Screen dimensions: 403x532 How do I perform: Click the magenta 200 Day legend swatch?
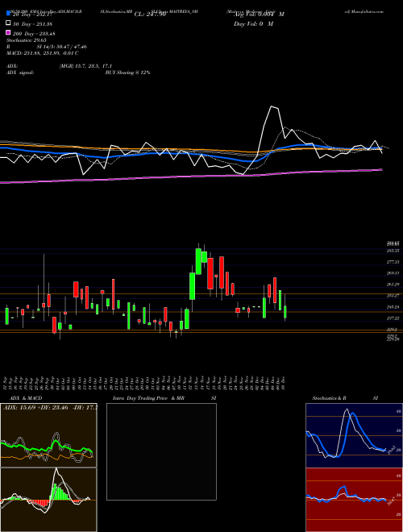[x=8, y=32]
